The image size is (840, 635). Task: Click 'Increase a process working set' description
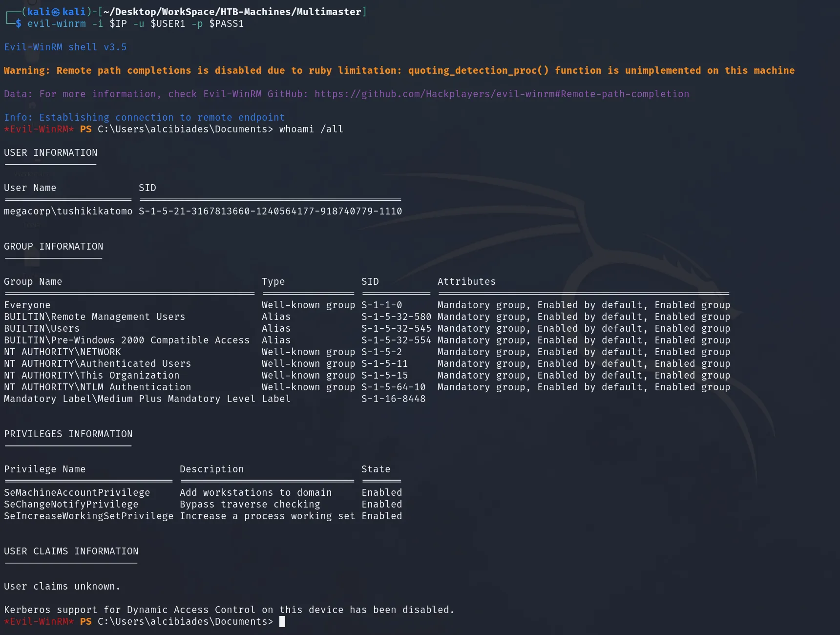pyautogui.click(x=268, y=516)
